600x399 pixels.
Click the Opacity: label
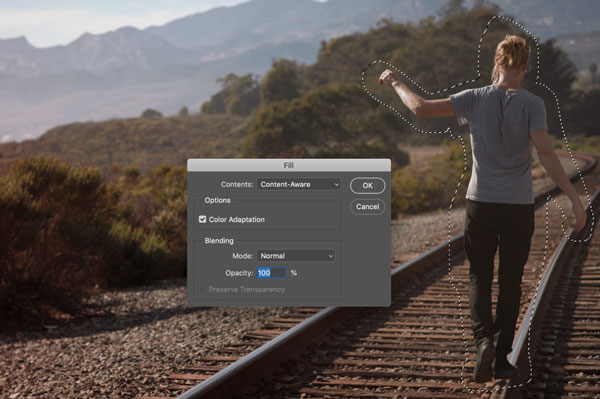pos(239,273)
